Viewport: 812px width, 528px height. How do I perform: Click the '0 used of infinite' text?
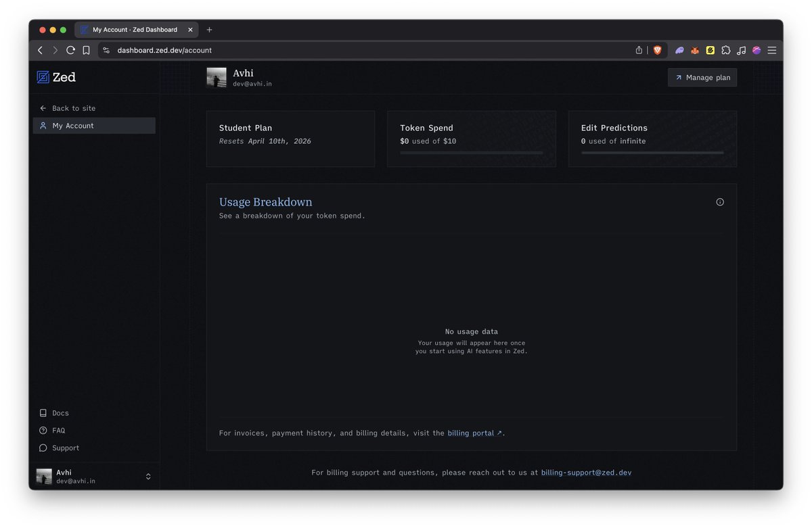[614, 141]
